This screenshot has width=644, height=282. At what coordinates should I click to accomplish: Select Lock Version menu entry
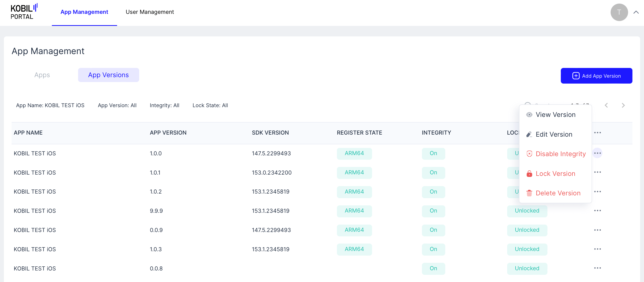pos(555,174)
